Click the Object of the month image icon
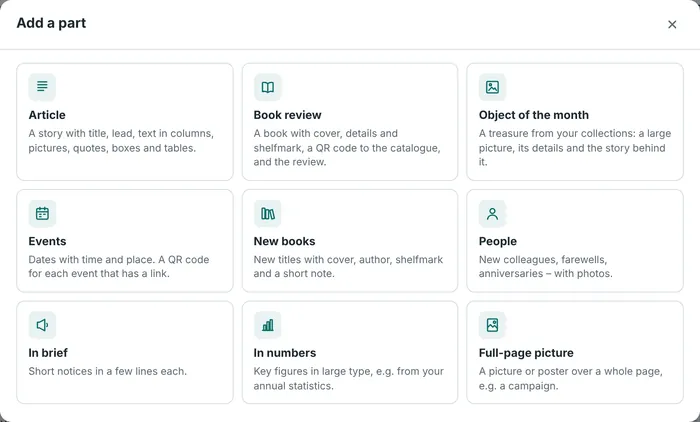The image size is (700, 422). click(x=492, y=87)
